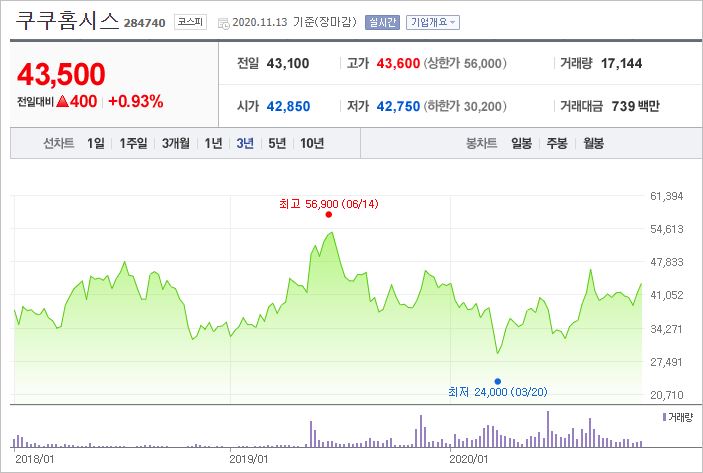The width and height of the screenshot is (703, 473).
Task: Click the 20,710 y-axis label
Action: coord(667,395)
